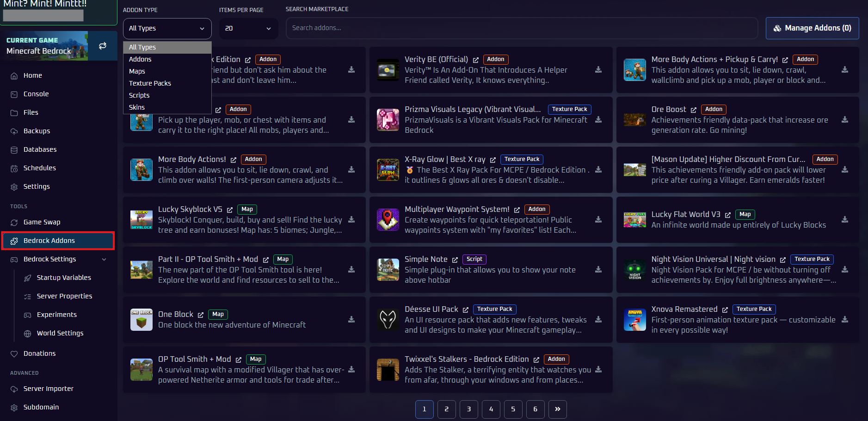This screenshot has width=868, height=421.
Task: Open external link for Déesse UI Pack
Action: pos(466,310)
